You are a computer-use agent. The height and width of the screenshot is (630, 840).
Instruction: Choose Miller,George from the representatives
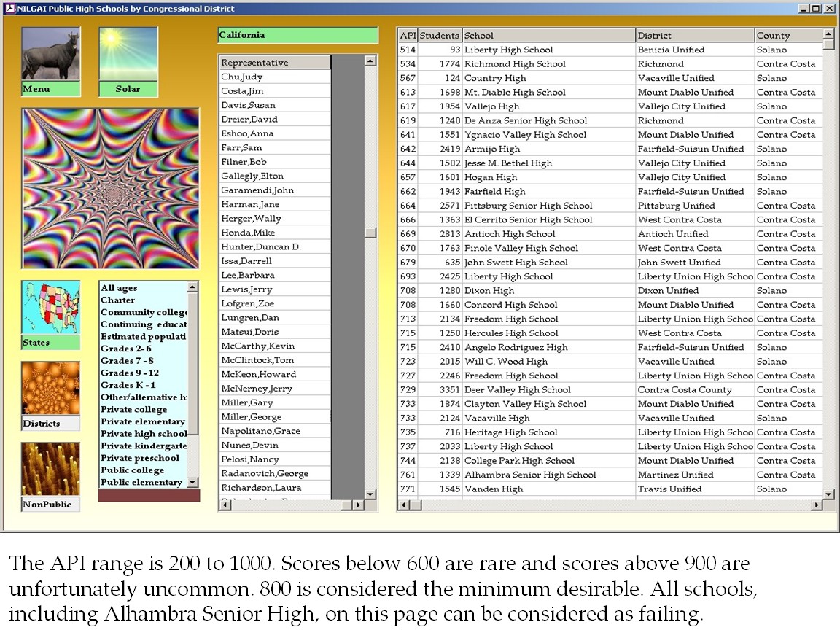251,417
